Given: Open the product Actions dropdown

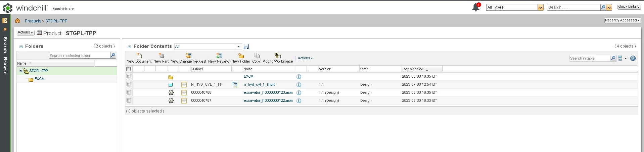Looking at the screenshot, I should point(26,32).
